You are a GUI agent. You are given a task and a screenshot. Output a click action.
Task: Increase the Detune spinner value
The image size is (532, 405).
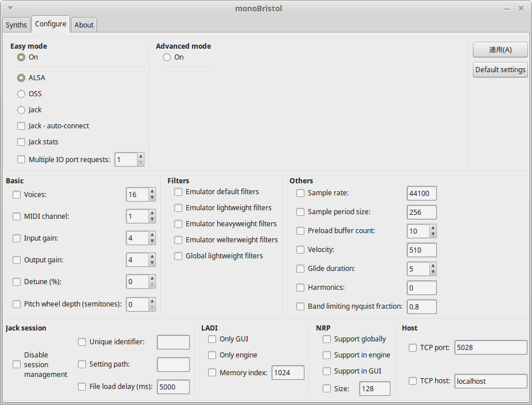pos(152,278)
